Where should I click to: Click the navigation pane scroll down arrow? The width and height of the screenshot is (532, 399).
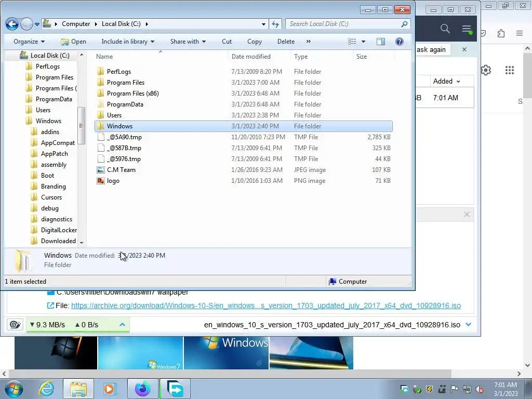point(82,243)
